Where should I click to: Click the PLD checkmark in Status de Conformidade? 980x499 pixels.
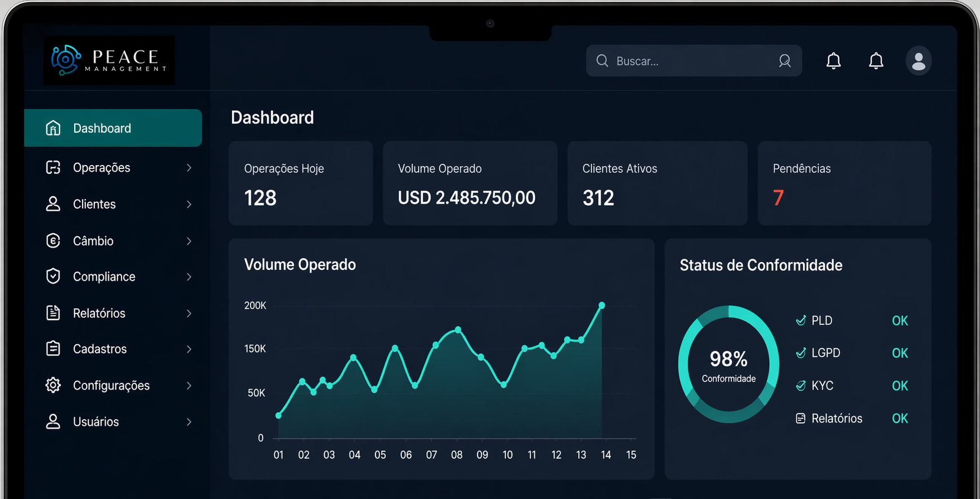point(800,321)
